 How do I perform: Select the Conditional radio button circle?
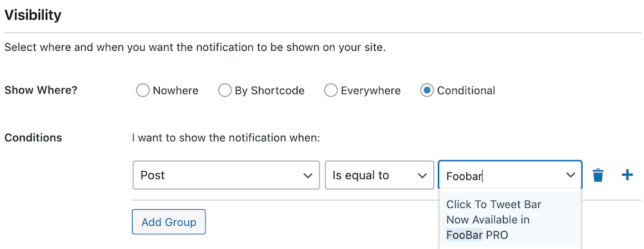427,90
